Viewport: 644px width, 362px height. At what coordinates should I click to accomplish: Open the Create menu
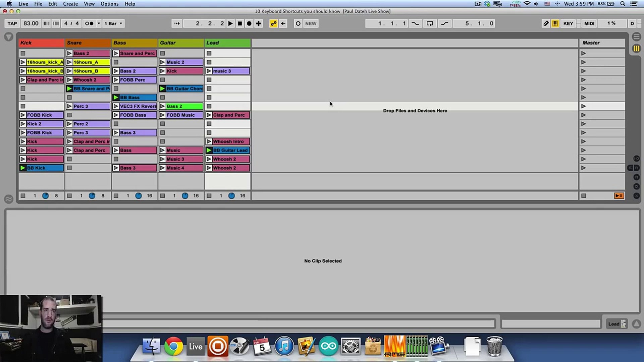click(x=70, y=4)
